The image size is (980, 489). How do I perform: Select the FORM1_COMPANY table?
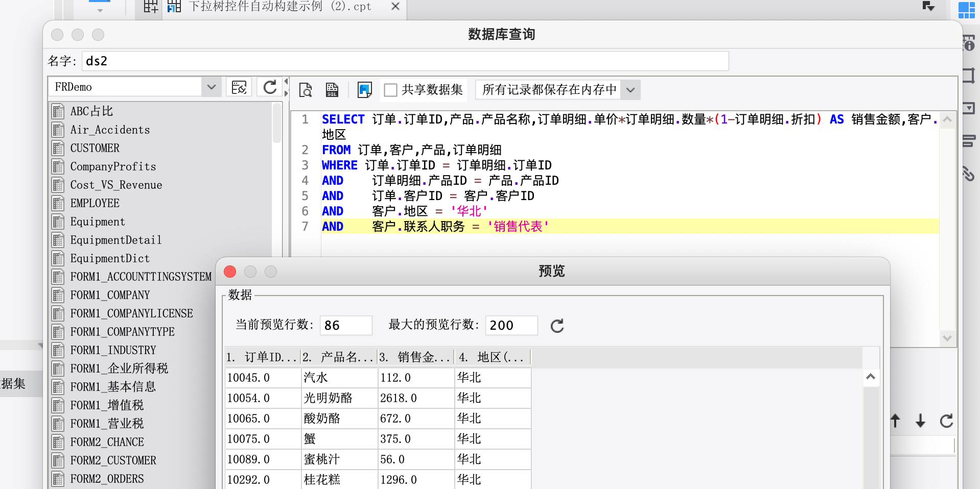[x=133, y=295]
